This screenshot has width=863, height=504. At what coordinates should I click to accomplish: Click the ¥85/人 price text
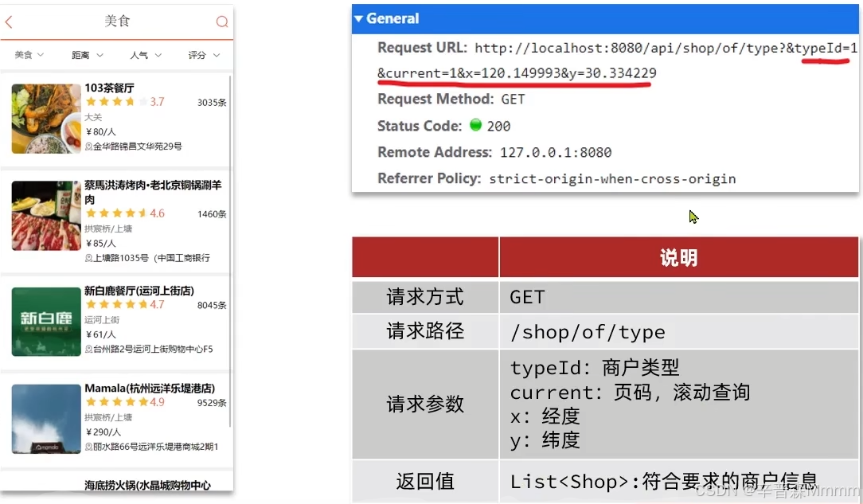(x=101, y=243)
